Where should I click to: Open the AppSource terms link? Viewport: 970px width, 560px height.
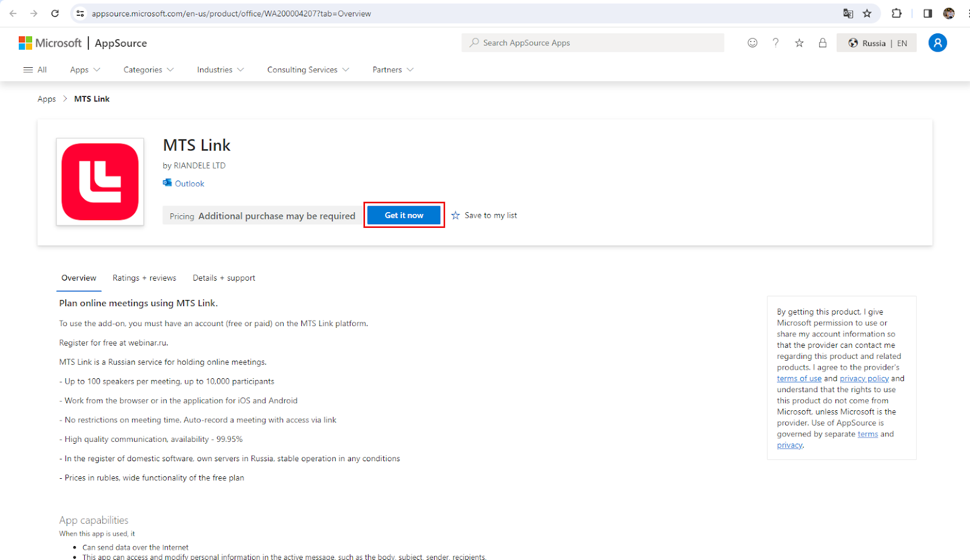pyautogui.click(x=868, y=434)
